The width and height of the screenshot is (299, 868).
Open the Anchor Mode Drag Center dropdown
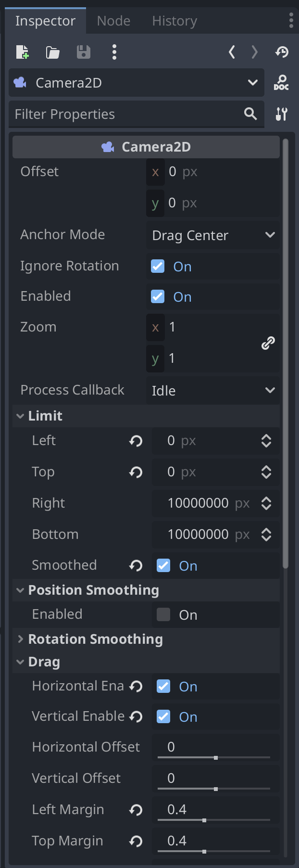pos(213,235)
